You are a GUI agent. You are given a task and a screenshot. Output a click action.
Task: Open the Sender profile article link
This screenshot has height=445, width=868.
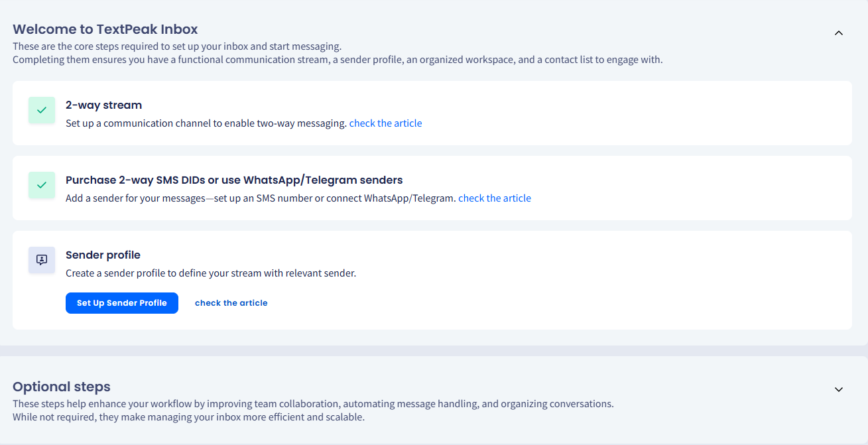point(231,303)
